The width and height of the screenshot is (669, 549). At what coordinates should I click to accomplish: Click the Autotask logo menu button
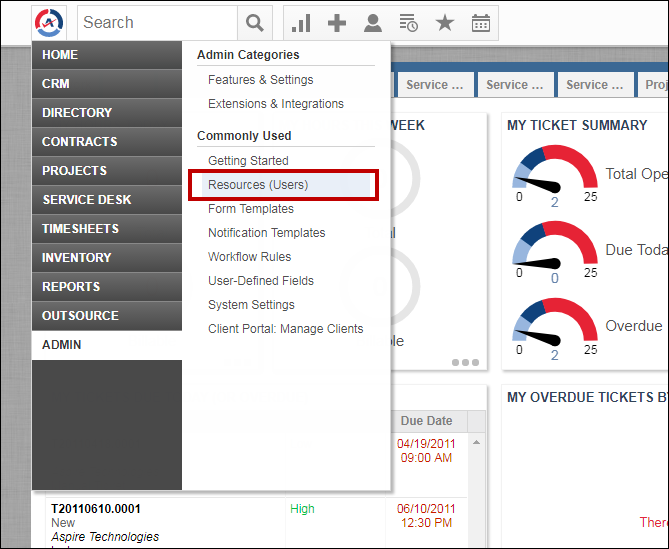pyautogui.click(x=48, y=22)
